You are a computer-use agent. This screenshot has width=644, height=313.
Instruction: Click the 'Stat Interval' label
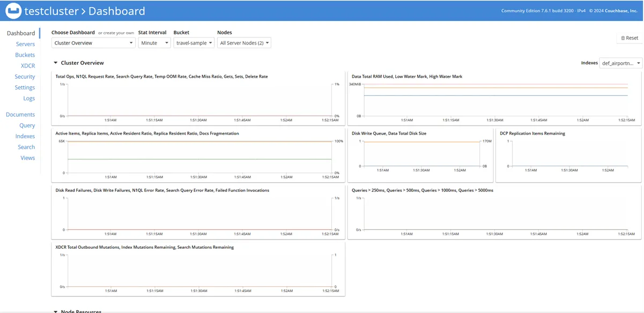(152, 33)
